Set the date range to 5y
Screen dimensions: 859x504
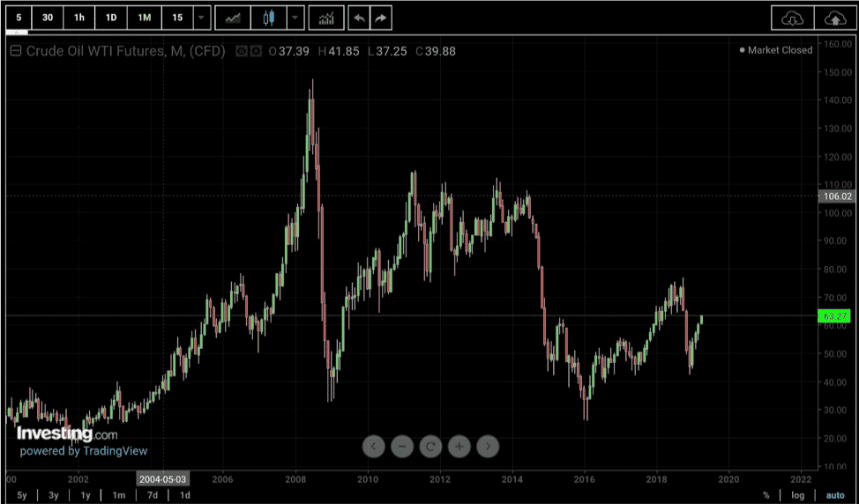[22, 495]
